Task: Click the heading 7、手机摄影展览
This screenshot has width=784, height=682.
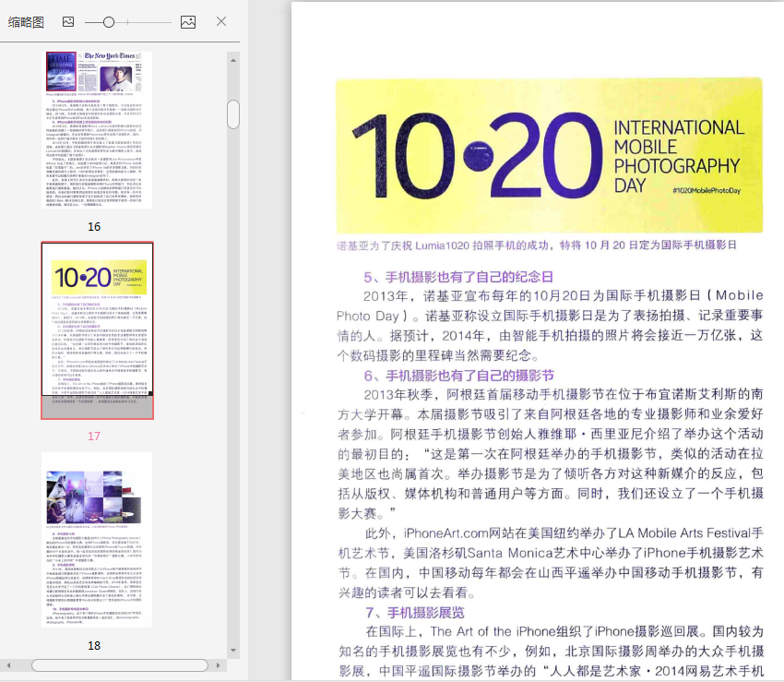Action: [414, 613]
